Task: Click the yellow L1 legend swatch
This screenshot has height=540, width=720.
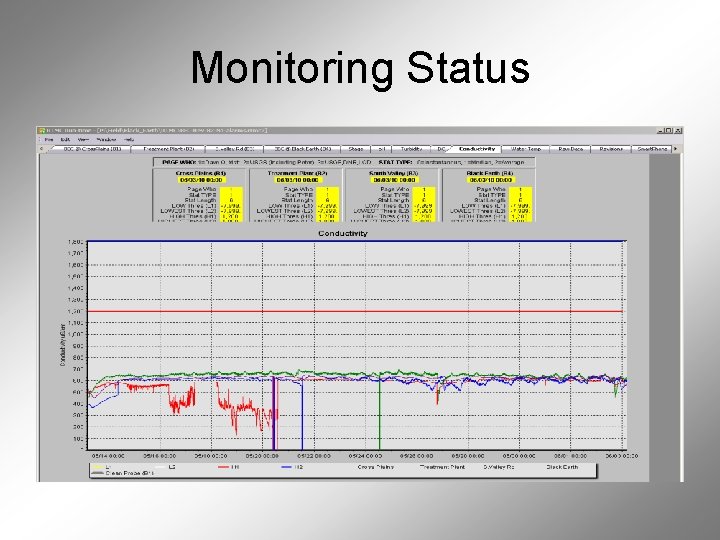Action: 97,467
